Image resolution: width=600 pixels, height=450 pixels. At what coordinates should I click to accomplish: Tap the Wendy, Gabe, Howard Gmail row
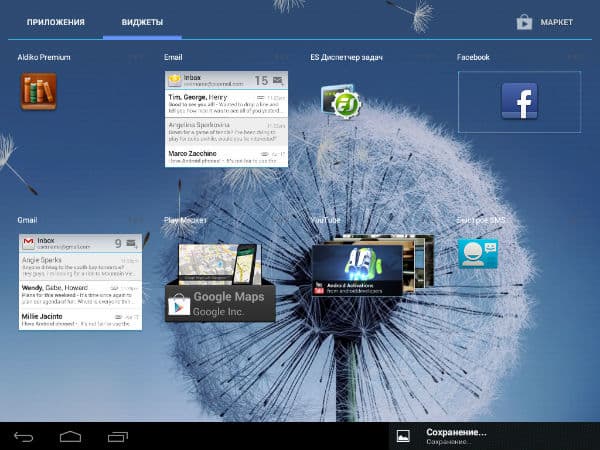click(80, 295)
